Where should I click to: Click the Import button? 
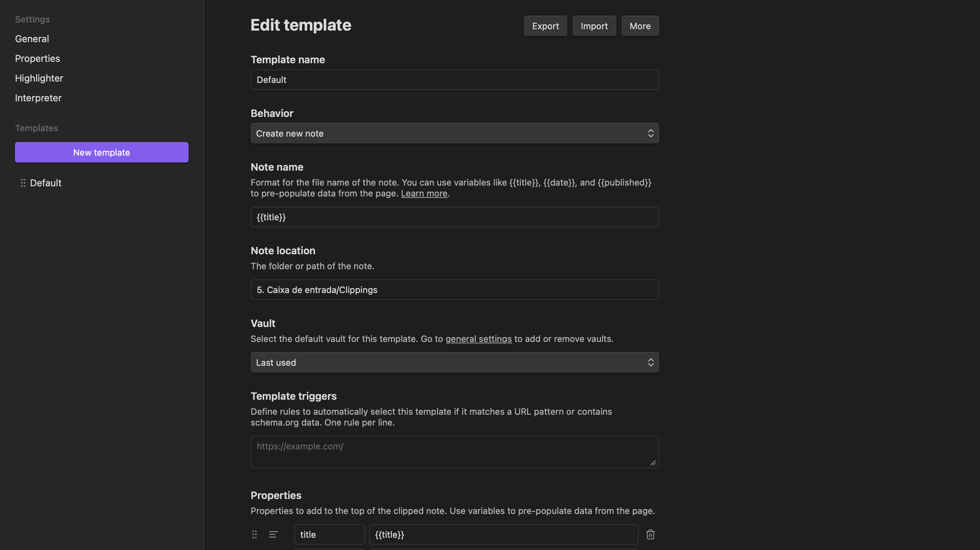593,26
